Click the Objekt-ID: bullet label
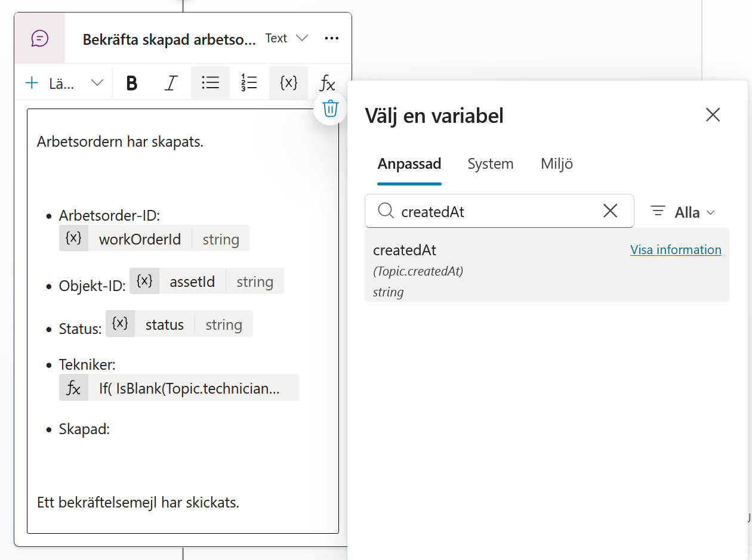This screenshot has height=560, width=752. (92, 286)
